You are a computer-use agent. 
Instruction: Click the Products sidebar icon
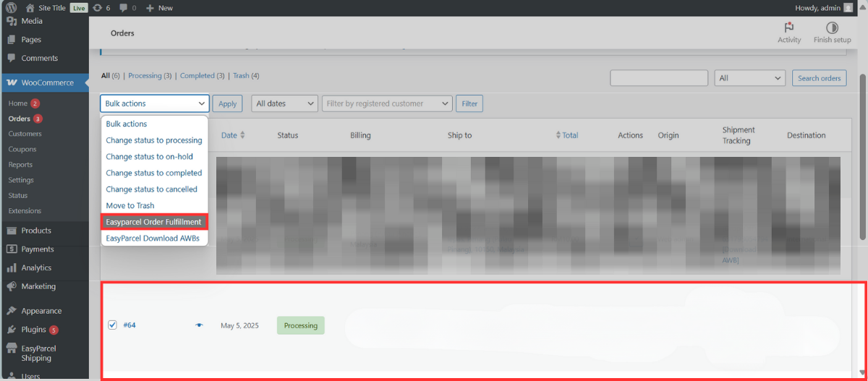pyautogui.click(x=12, y=231)
